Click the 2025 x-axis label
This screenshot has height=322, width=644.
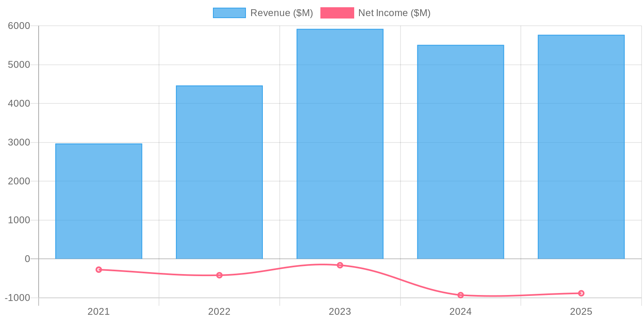tap(581, 312)
